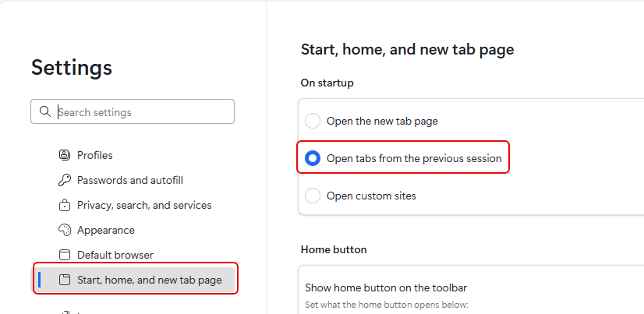Screen dimensions: 644x314
Task: Click the Start, home, and new tab page icon
Action: coord(65,280)
